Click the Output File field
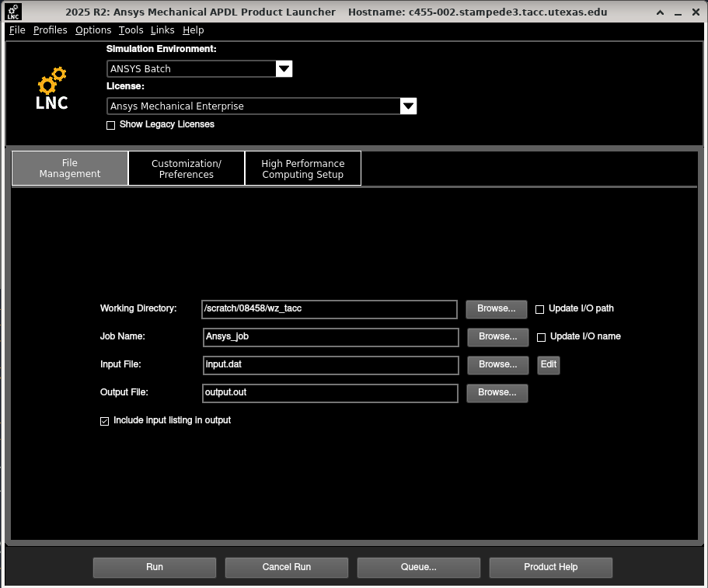The image size is (708, 588). (330, 393)
